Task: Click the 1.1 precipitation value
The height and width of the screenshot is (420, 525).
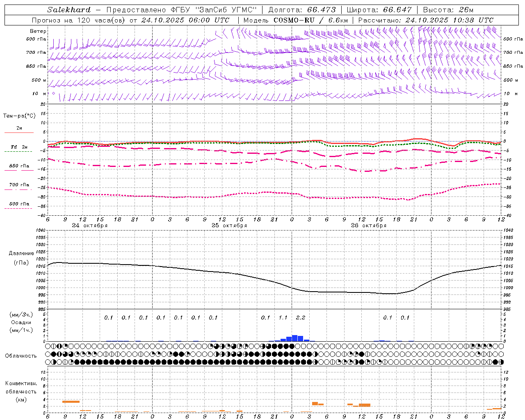Action: (283, 317)
